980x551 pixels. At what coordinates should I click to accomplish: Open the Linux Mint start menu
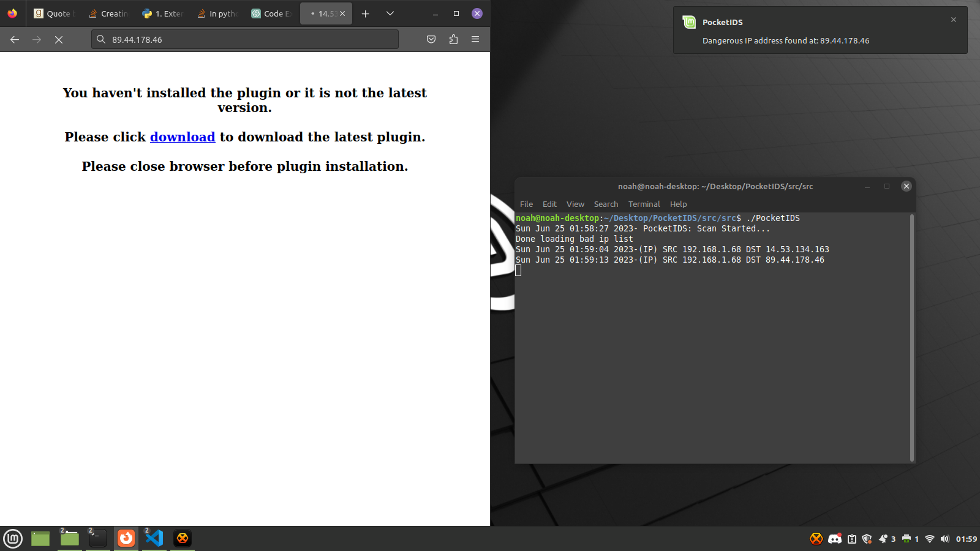pyautogui.click(x=13, y=539)
